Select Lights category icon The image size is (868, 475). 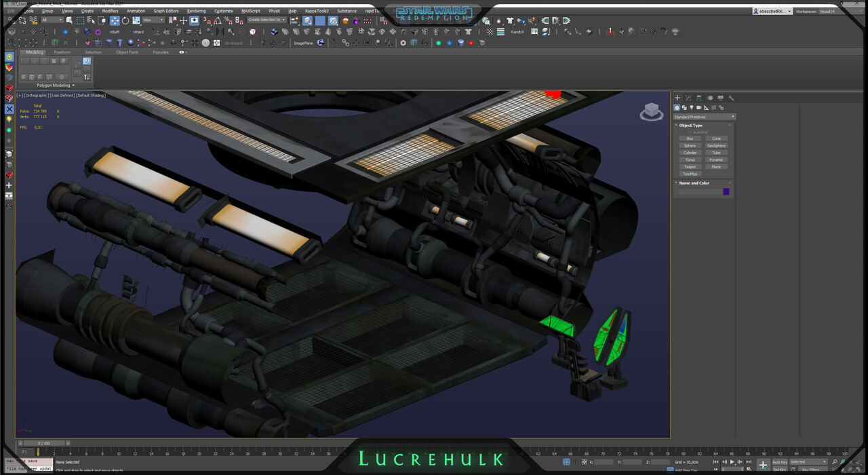(692, 108)
